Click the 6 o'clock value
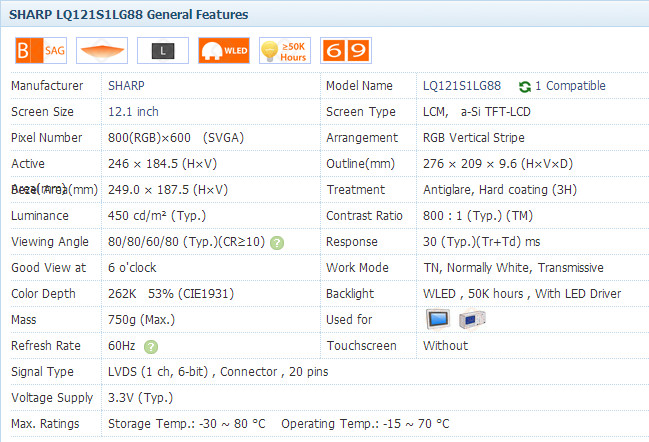649x442 pixels. [132, 268]
